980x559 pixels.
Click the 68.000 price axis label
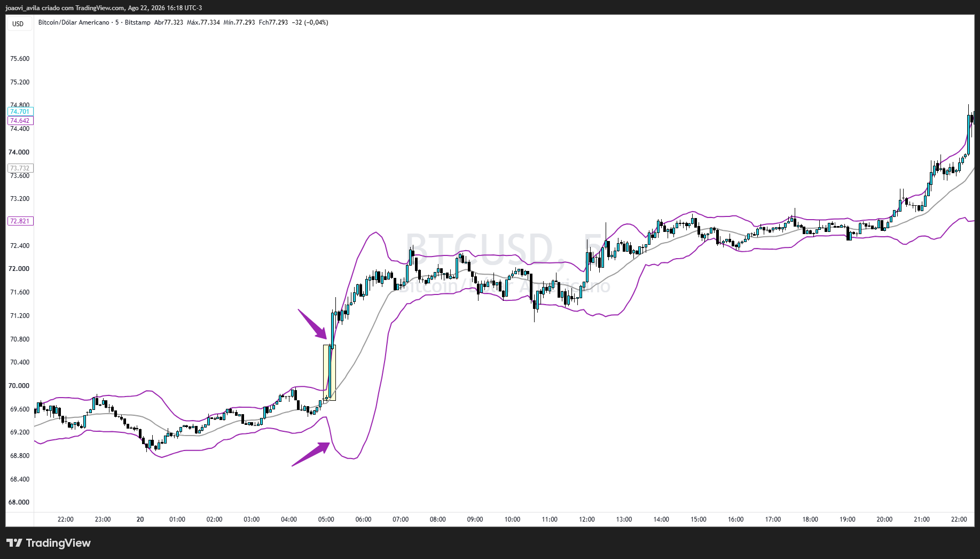(19, 502)
